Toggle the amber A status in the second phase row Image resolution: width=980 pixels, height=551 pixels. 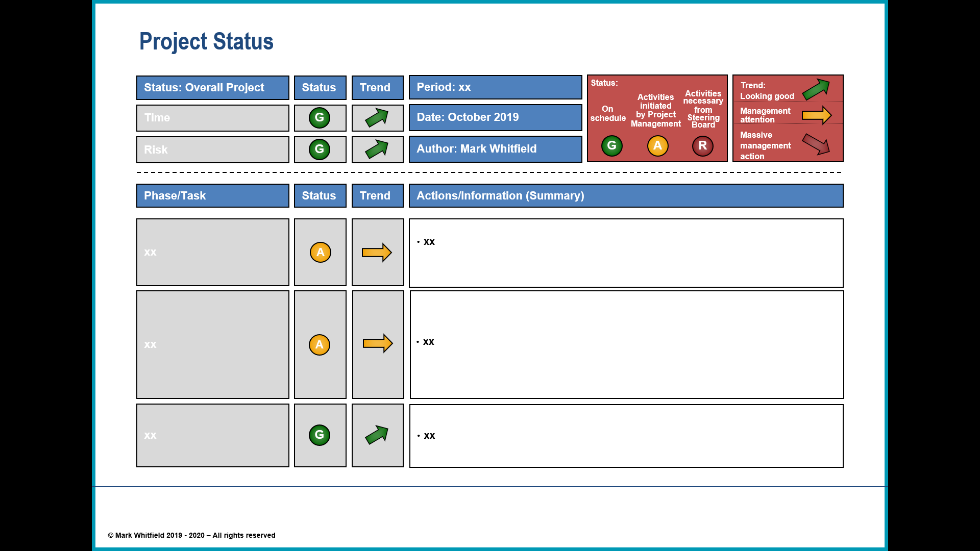[x=320, y=345]
